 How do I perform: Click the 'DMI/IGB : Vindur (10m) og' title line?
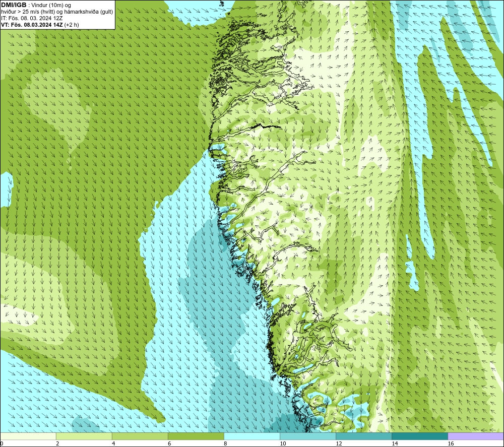(x=36, y=5)
